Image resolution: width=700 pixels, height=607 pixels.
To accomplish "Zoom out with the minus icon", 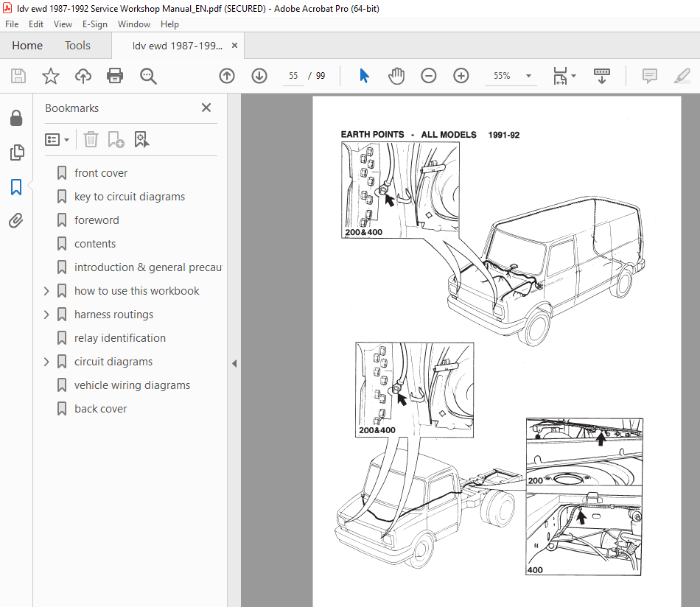I will point(429,76).
